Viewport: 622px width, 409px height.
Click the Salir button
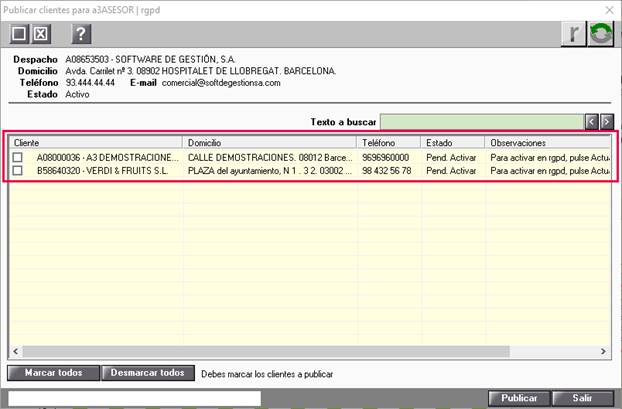coord(582,398)
